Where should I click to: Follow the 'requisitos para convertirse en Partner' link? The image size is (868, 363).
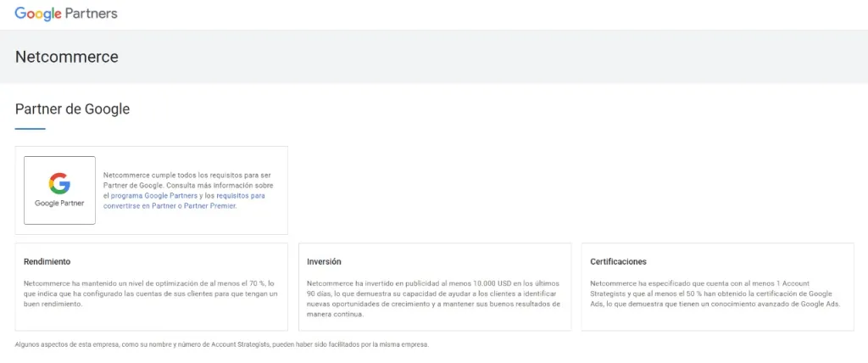click(184, 200)
